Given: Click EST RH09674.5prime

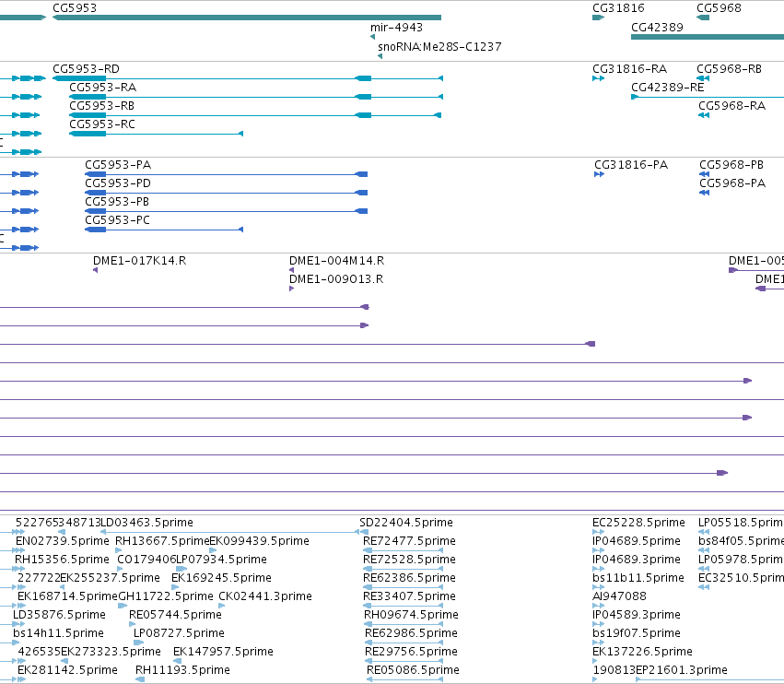Looking at the screenshot, I should (x=411, y=615).
